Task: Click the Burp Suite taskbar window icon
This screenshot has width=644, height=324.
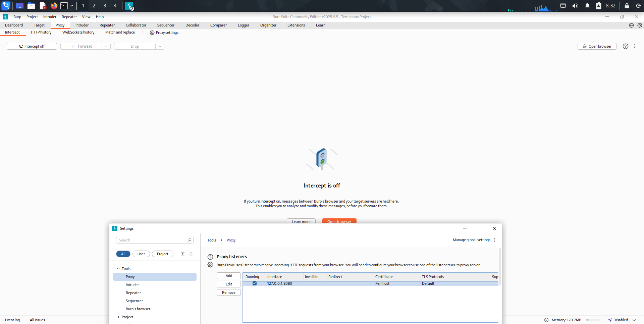Action: click(x=129, y=6)
